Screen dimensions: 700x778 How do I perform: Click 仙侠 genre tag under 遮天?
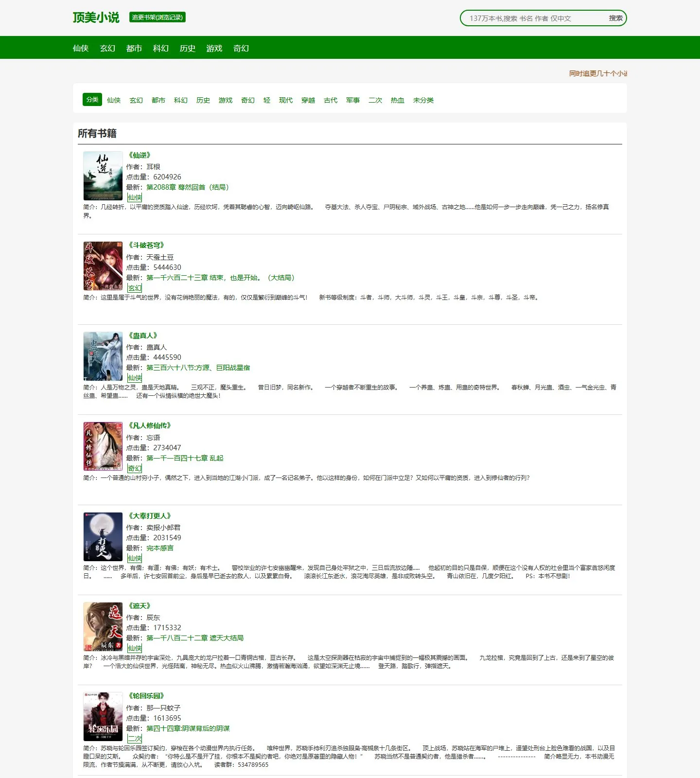[135, 648]
